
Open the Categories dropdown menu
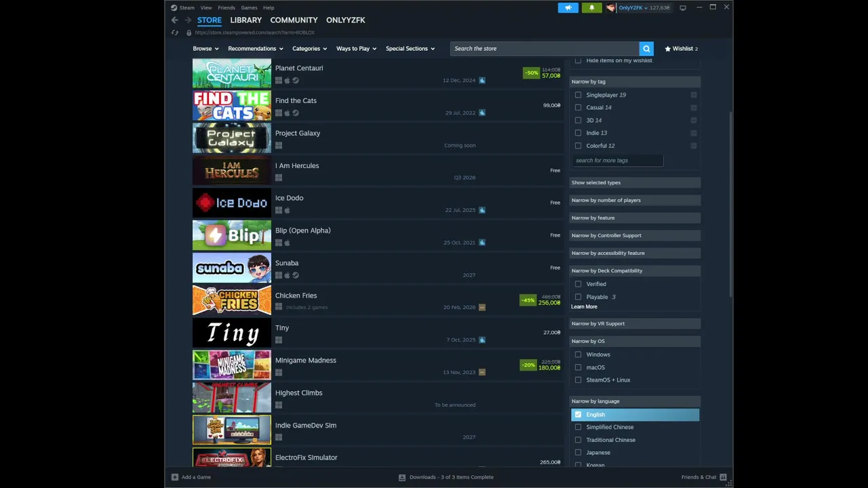click(310, 49)
